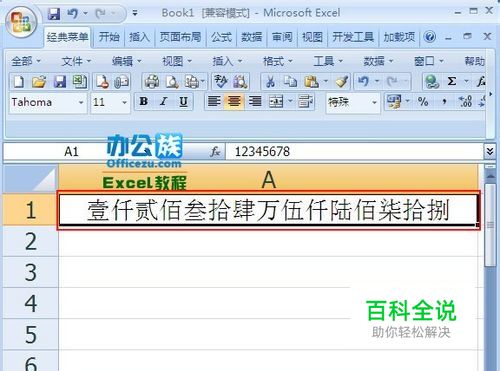The height and width of the screenshot is (371, 500).
Task: Click the Merge and Center icon
Action: [x=276, y=102]
